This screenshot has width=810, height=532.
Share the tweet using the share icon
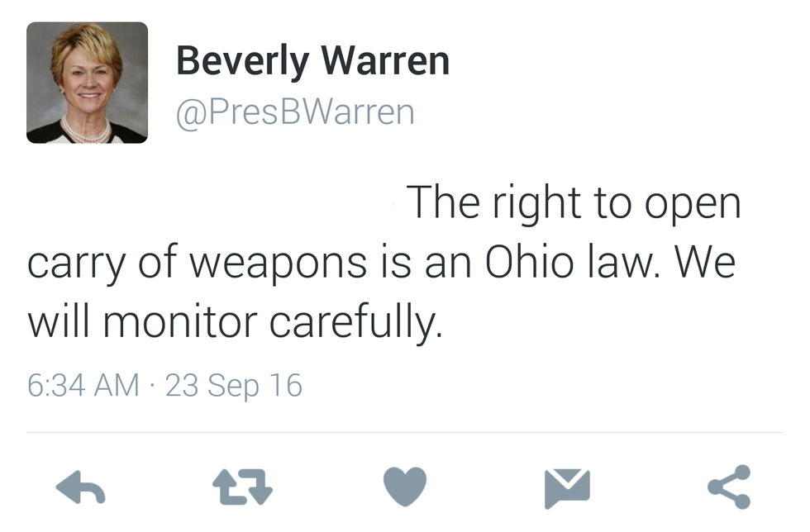729,487
